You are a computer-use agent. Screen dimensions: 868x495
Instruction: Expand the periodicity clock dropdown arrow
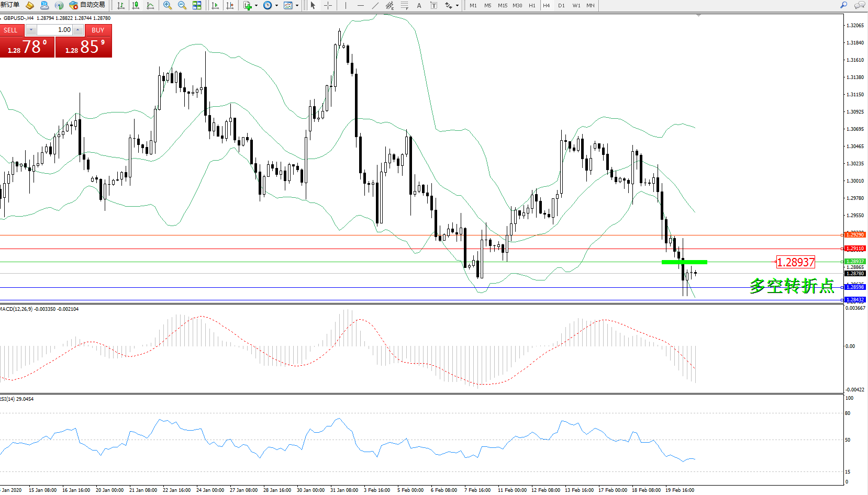[x=276, y=6]
